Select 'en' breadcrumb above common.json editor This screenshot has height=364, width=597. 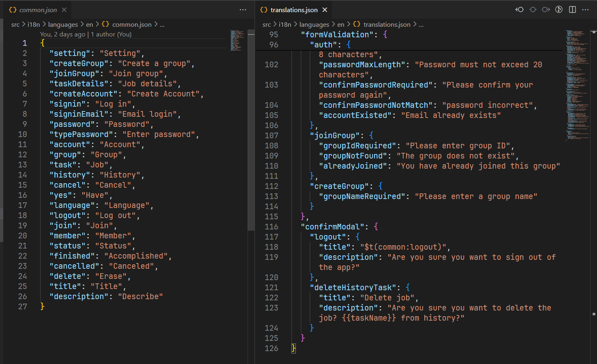tap(90, 24)
